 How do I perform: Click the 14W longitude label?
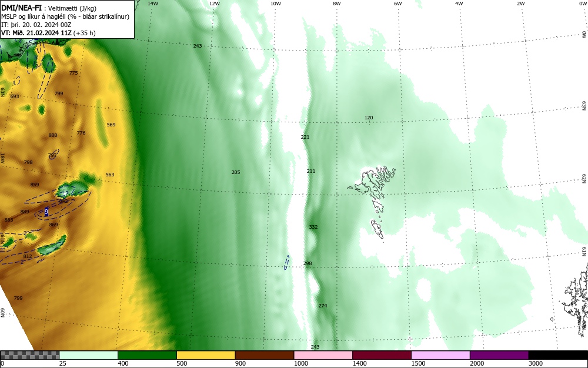point(153,4)
